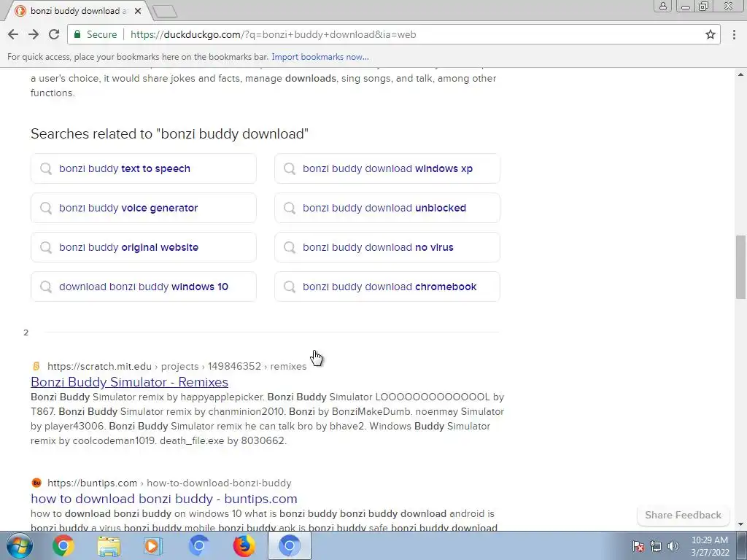Search bonzi buddy download unblocked
Viewport: 747px width, 560px height.
tap(387, 208)
